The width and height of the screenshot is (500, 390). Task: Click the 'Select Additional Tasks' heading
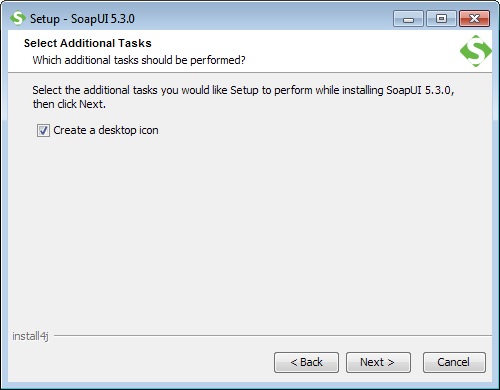click(88, 43)
